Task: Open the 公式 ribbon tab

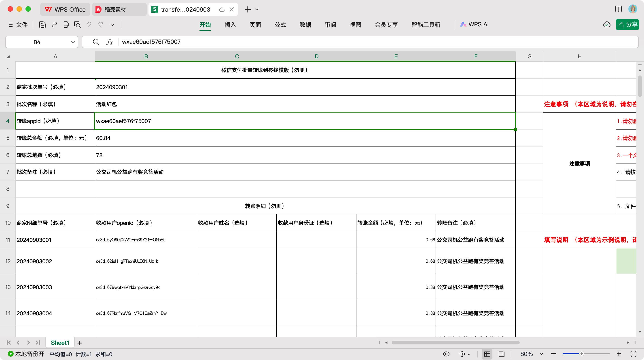Action: point(280,25)
